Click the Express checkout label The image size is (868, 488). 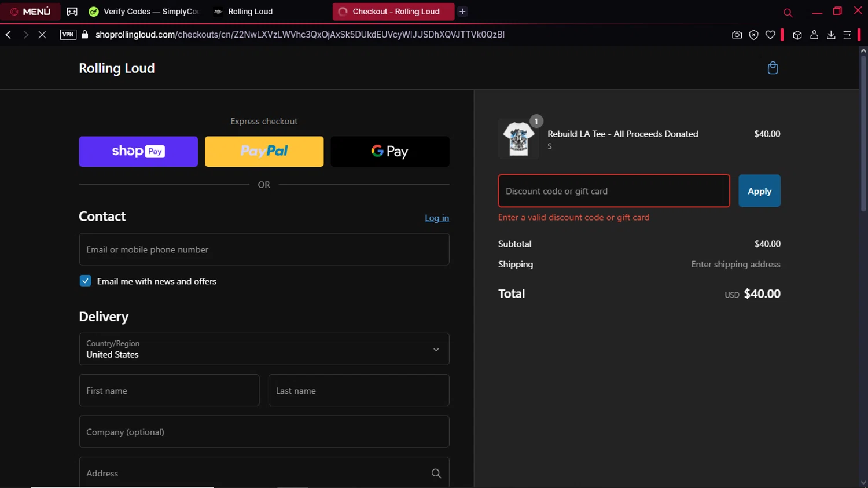point(264,122)
